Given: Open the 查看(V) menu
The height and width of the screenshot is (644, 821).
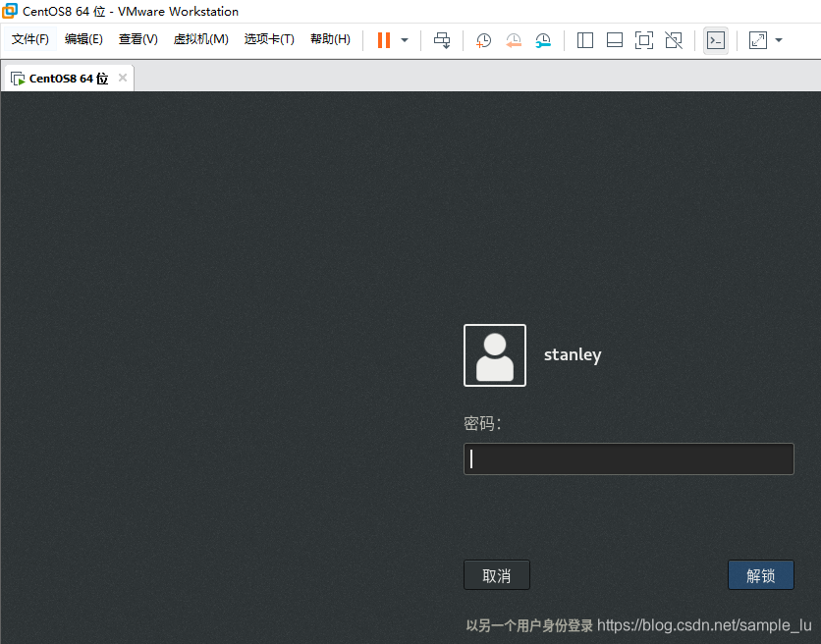Looking at the screenshot, I should pyautogui.click(x=138, y=39).
